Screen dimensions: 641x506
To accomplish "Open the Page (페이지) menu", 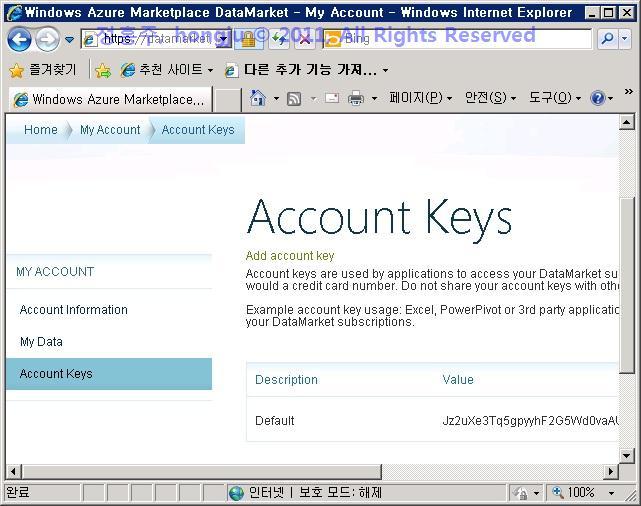I will pyautogui.click(x=421, y=98).
